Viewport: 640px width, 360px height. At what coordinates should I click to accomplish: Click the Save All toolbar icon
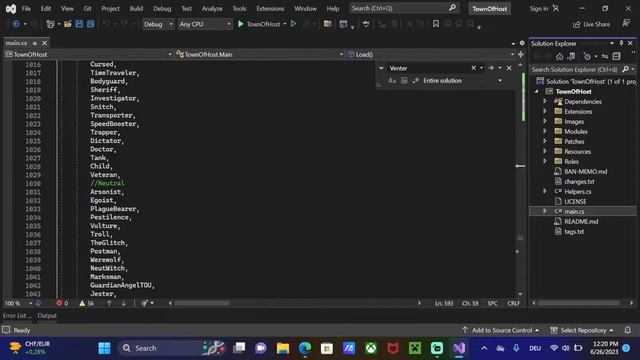point(90,24)
